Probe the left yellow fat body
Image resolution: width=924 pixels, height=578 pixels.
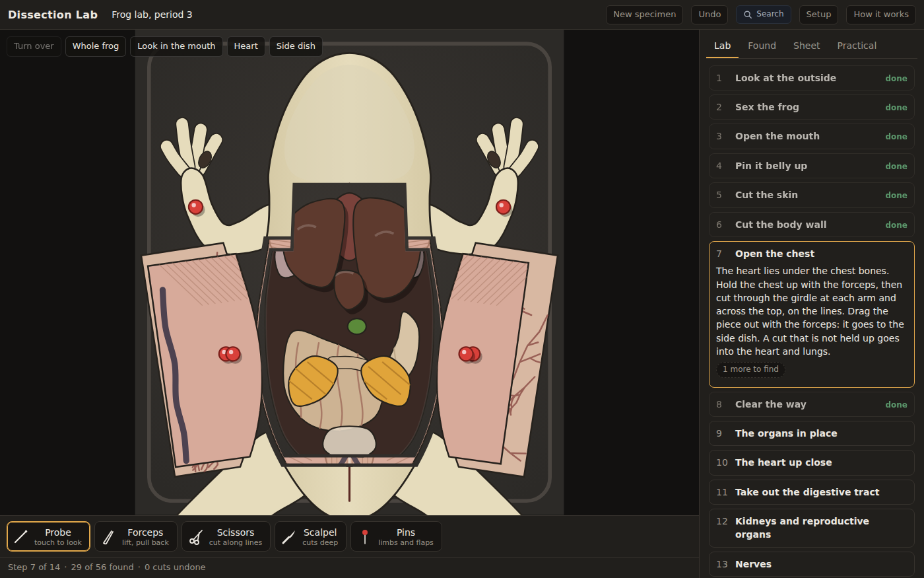pyautogui.click(x=313, y=380)
